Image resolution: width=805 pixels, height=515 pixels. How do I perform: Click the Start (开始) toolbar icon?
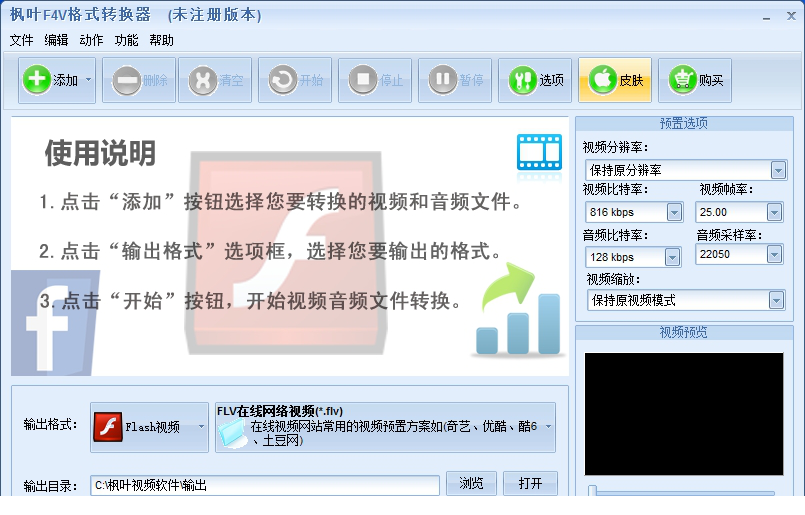click(x=283, y=81)
